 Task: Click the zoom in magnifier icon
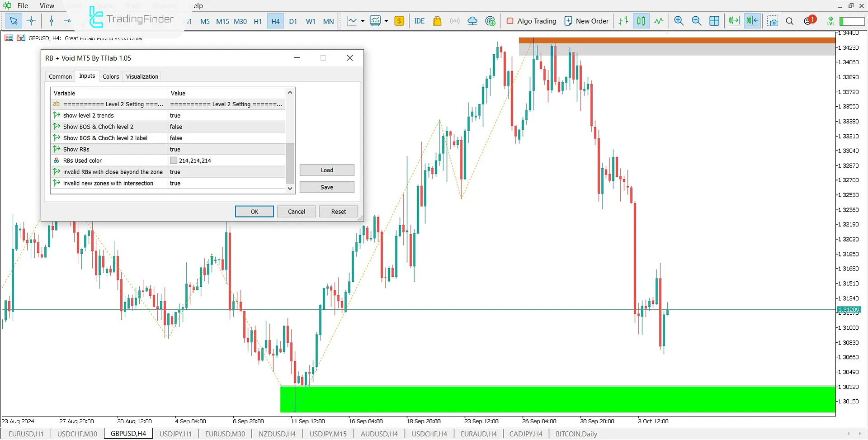679,21
